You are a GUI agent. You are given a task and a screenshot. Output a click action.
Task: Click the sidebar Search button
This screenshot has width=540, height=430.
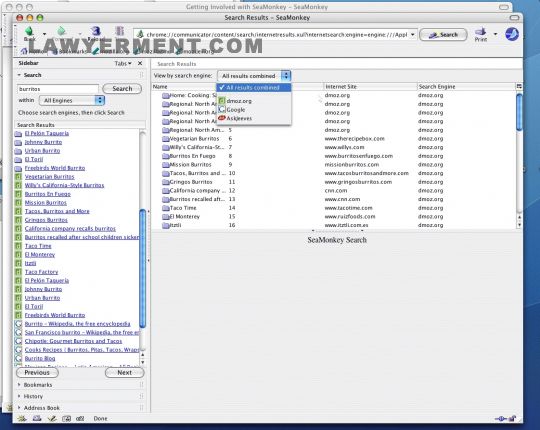point(122,88)
